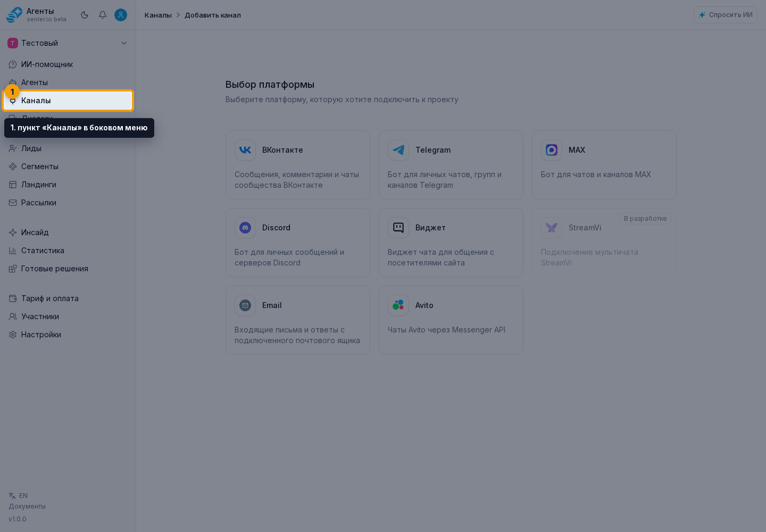Image resolution: width=766 pixels, height=532 pixels.
Task: Click the MAX logo icon
Action: pyautogui.click(x=552, y=150)
